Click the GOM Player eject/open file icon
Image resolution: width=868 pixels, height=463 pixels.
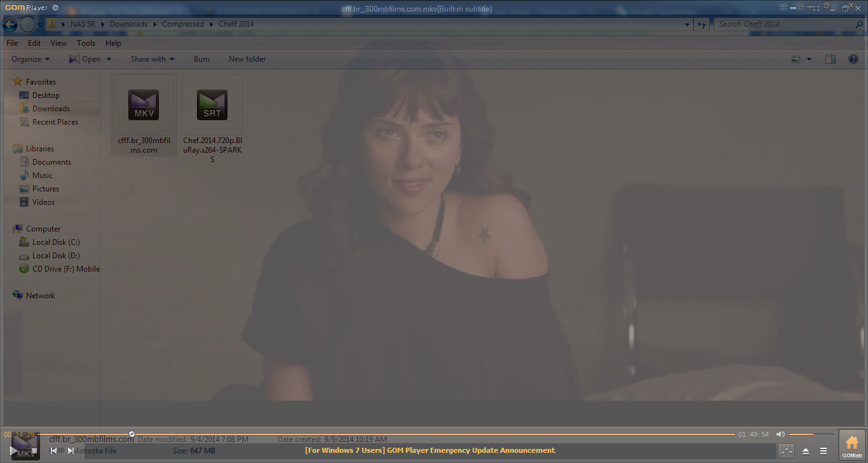click(x=806, y=451)
